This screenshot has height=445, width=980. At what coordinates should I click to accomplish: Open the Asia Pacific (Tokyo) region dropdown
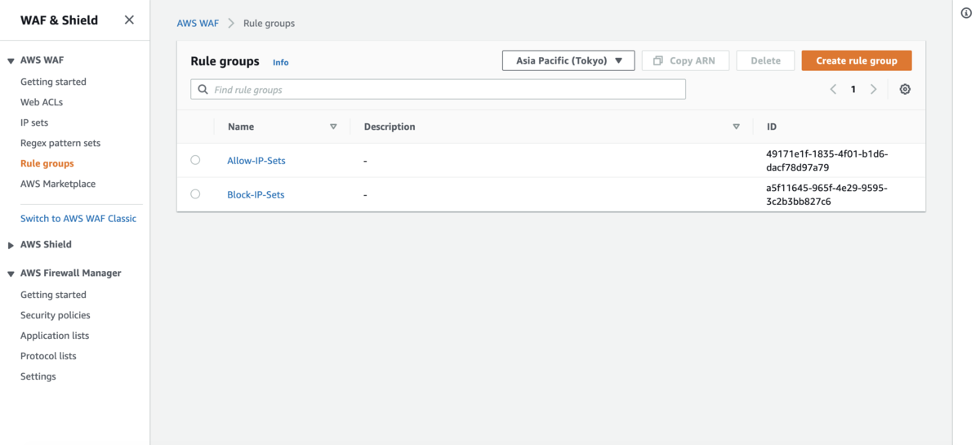click(x=568, y=60)
